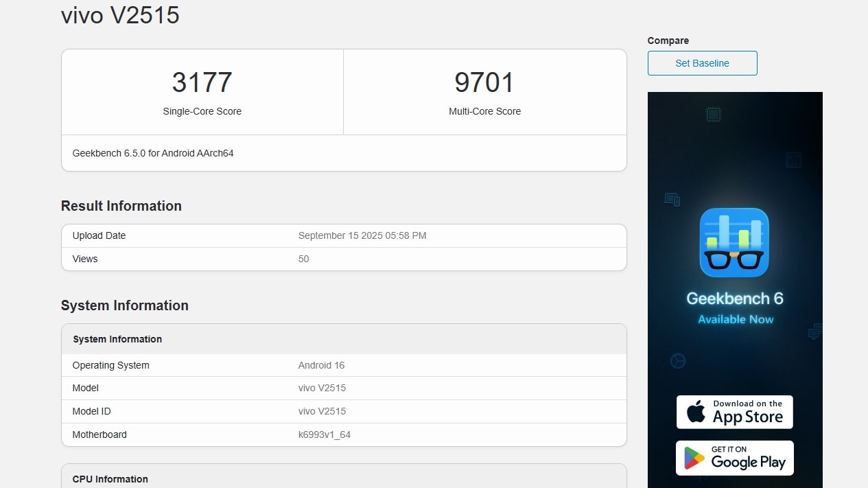Open the Download on the App Store badge
Image resolution: width=868 pixels, height=488 pixels.
[x=734, y=412]
